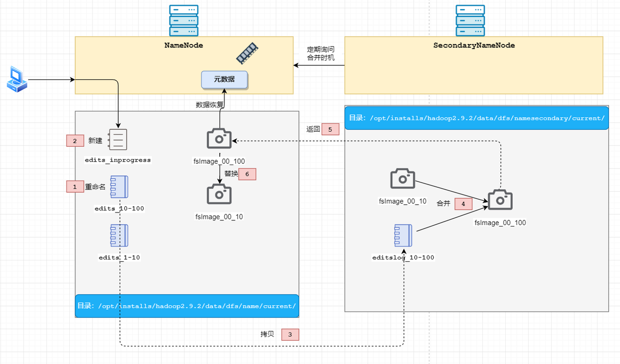
Task: Click the 返回 label
Action: tap(313, 129)
